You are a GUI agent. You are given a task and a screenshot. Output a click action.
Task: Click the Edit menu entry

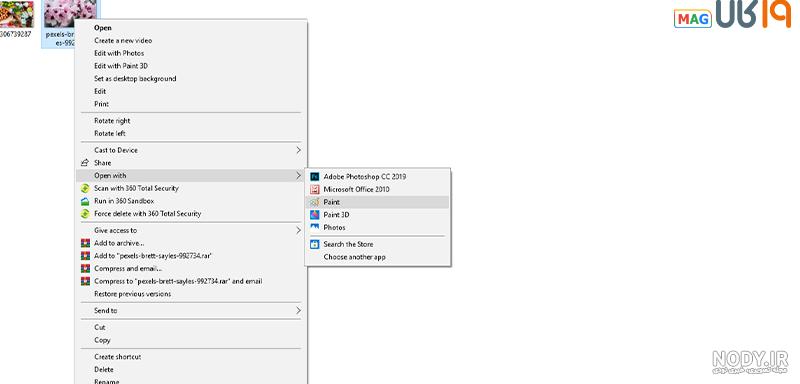(100, 91)
